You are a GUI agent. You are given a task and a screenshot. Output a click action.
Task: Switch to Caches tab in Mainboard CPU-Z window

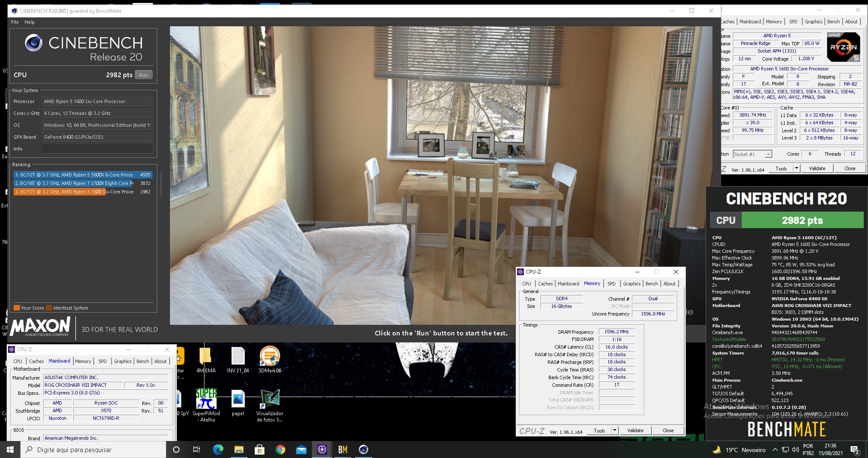(x=36, y=361)
